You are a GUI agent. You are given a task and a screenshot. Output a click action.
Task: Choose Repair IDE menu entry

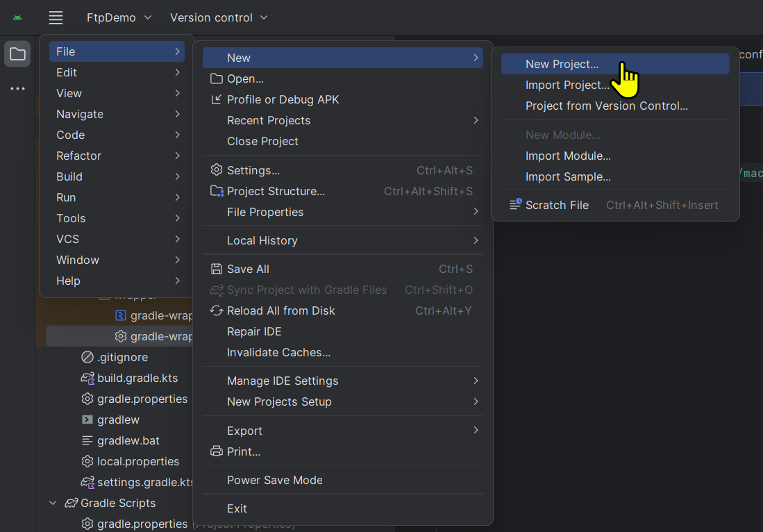[342, 331]
